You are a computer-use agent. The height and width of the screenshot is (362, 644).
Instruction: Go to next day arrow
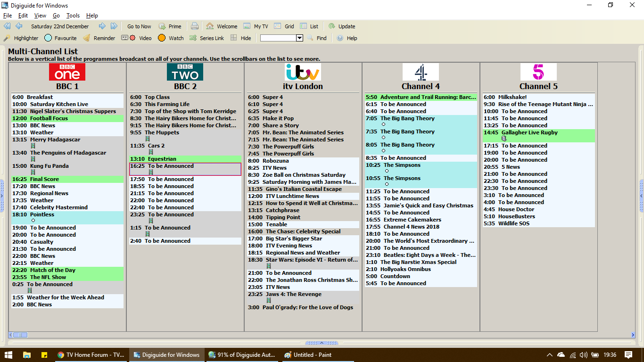(x=102, y=26)
